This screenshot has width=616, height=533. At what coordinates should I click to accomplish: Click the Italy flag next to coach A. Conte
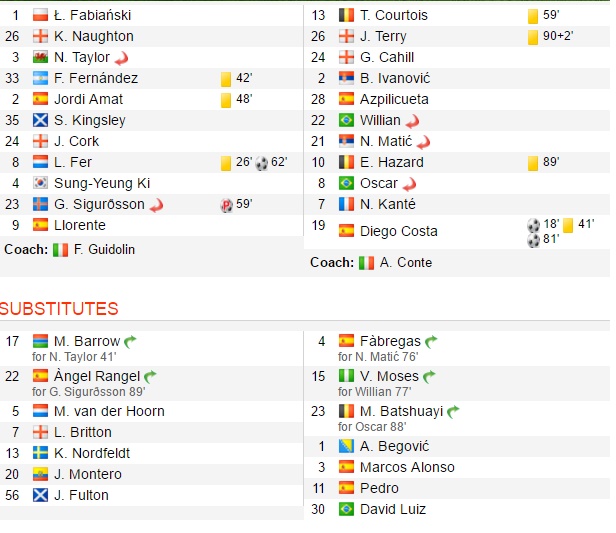point(367,263)
